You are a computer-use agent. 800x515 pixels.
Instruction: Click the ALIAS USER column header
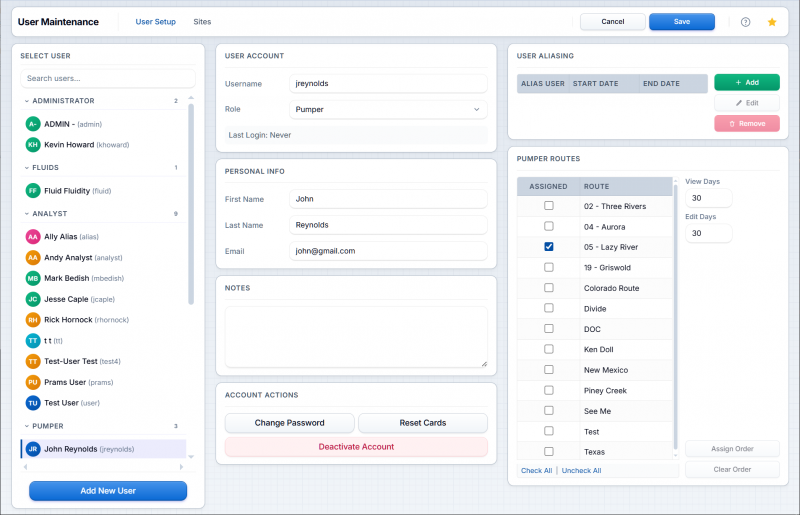542,84
